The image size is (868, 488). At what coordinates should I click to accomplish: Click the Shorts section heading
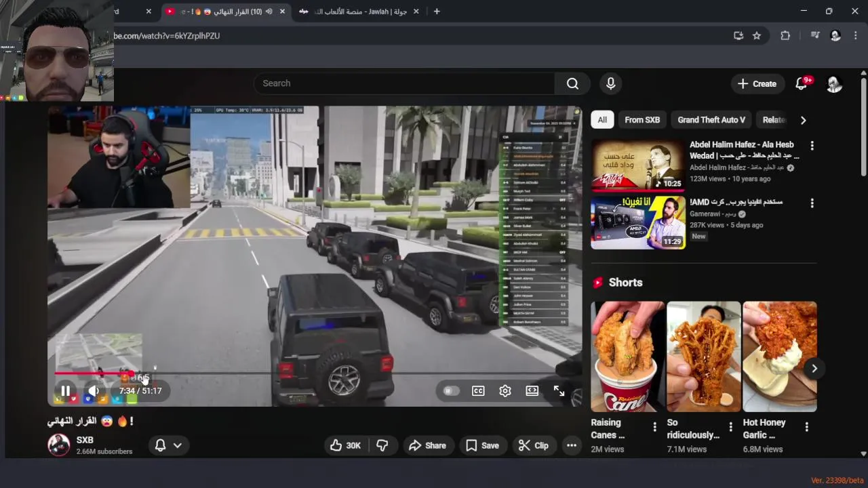coord(625,283)
